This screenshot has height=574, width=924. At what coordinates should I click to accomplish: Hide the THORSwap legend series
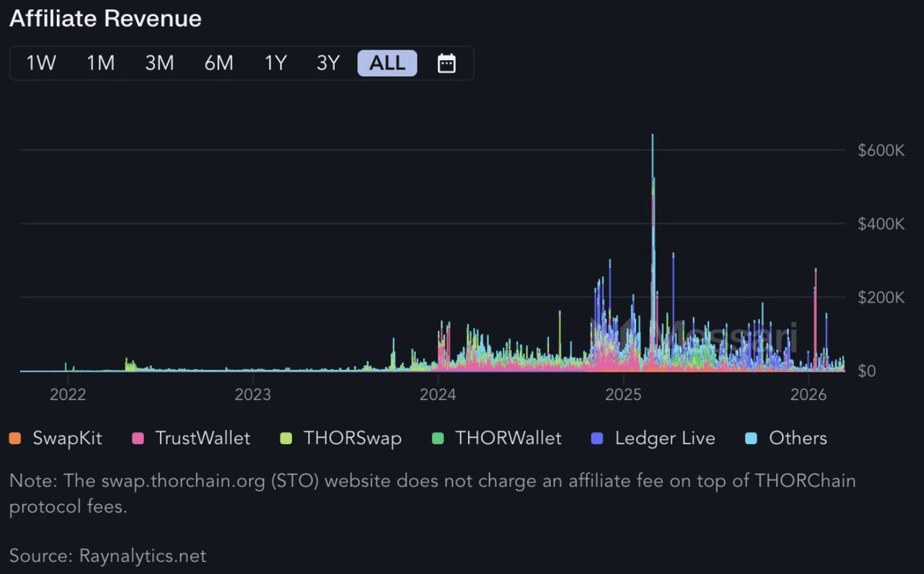click(352, 439)
